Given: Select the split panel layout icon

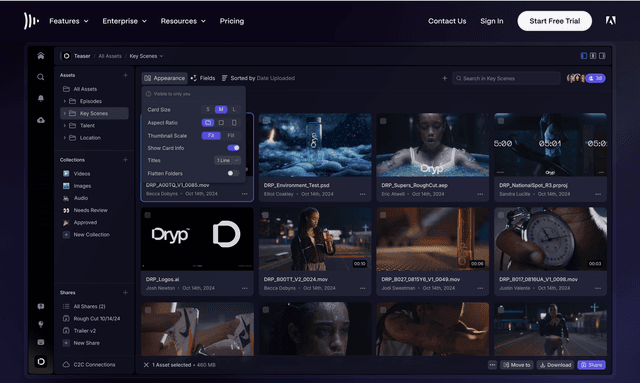Looking at the screenshot, I should (593, 56).
